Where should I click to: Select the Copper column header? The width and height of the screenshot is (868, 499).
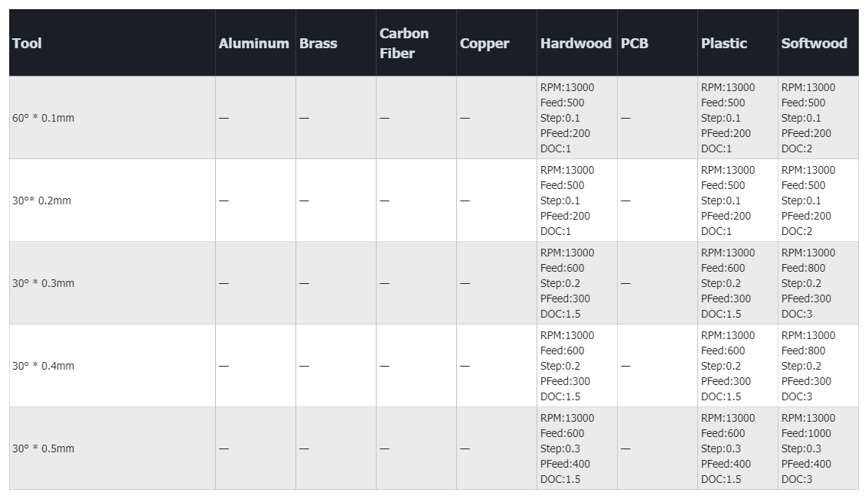[485, 44]
